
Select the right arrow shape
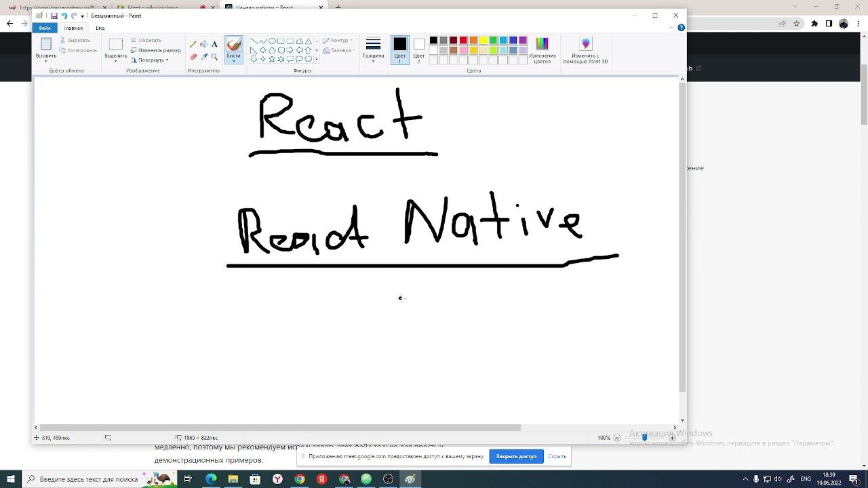point(290,50)
